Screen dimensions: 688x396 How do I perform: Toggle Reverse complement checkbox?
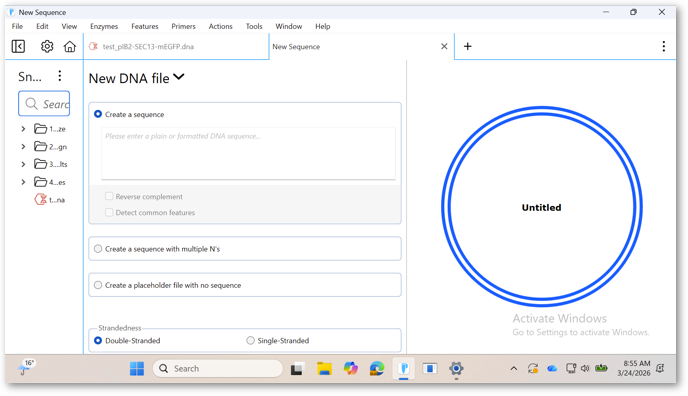pos(109,196)
